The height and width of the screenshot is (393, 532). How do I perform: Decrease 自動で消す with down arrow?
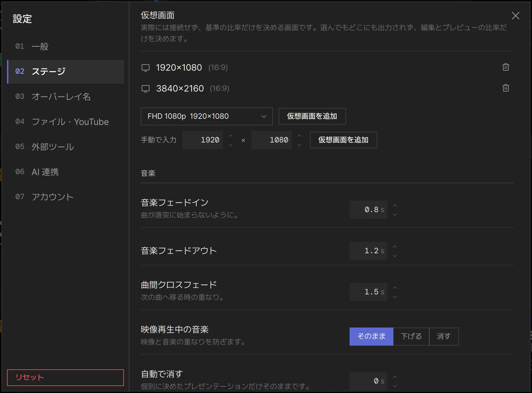pyautogui.click(x=395, y=386)
